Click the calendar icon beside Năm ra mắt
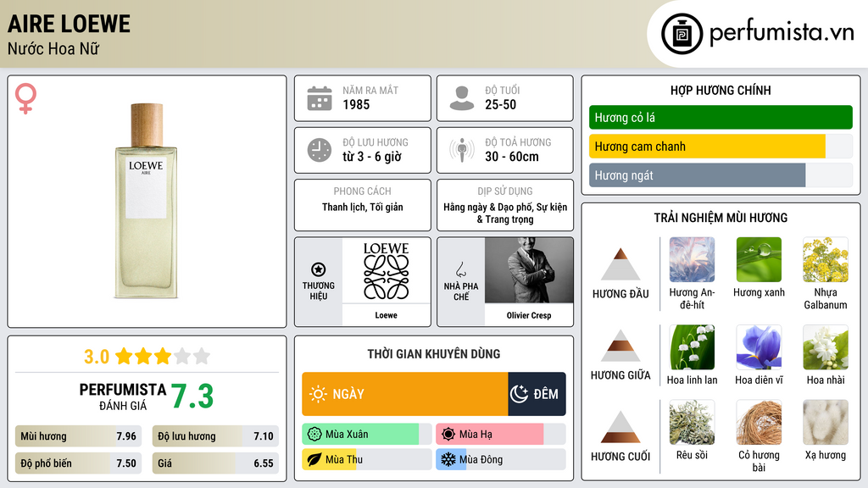 pos(320,98)
